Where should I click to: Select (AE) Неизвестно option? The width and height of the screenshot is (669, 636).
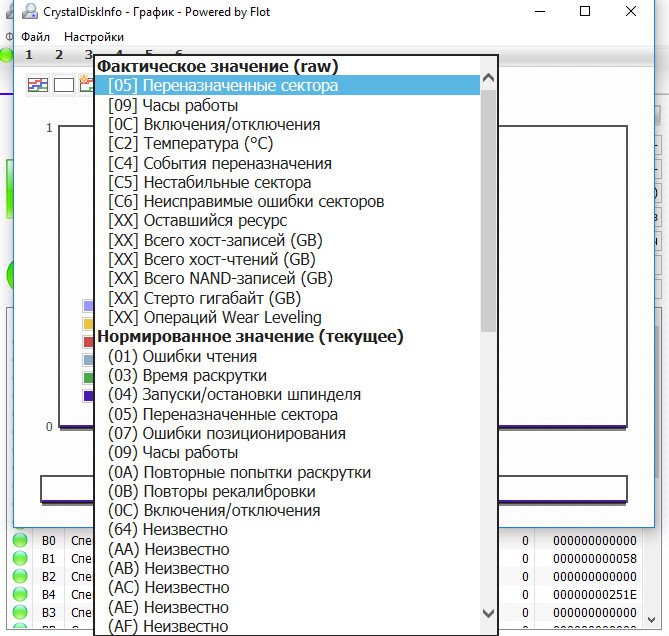click(287, 607)
